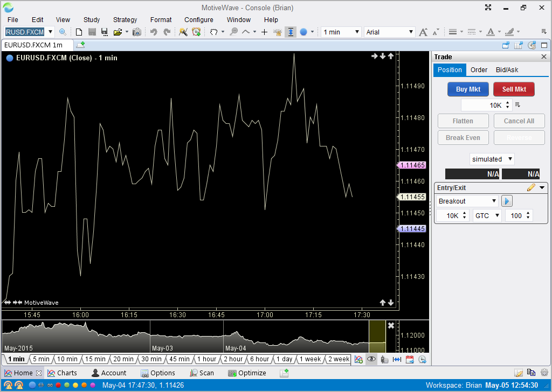Click the Save As floppy disk icon
This screenshot has width=552, height=392.
pos(105,32)
